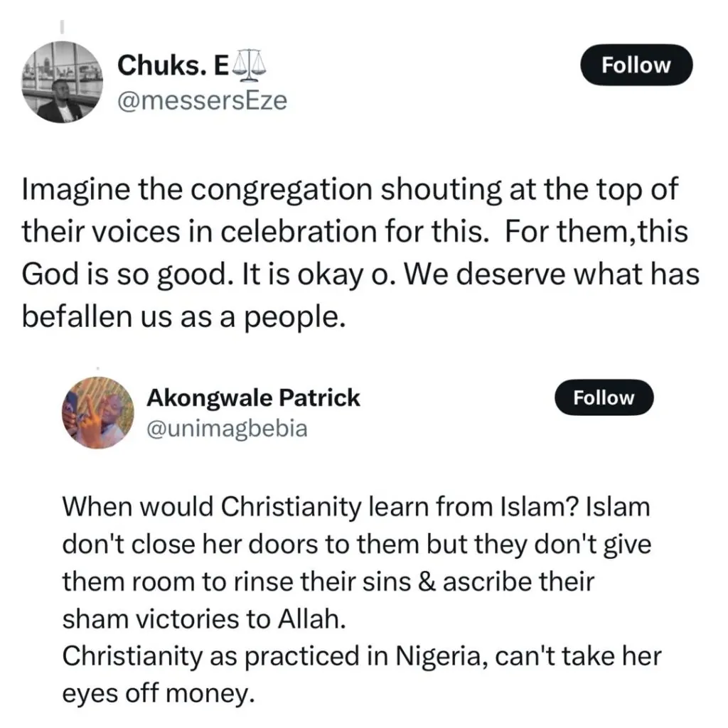This screenshot has width=728, height=728.
Task: Open Chuks. E profile picture
Action: pyautogui.click(x=63, y=82)
